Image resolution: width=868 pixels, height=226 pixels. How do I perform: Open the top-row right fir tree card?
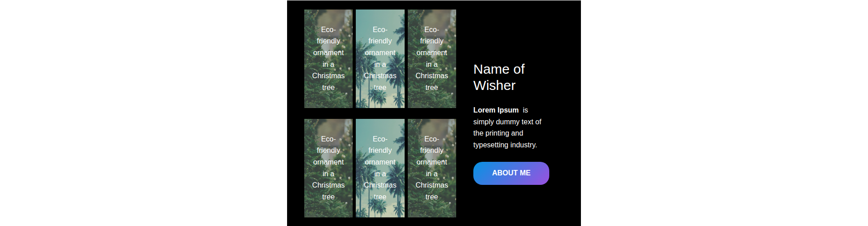432,59
